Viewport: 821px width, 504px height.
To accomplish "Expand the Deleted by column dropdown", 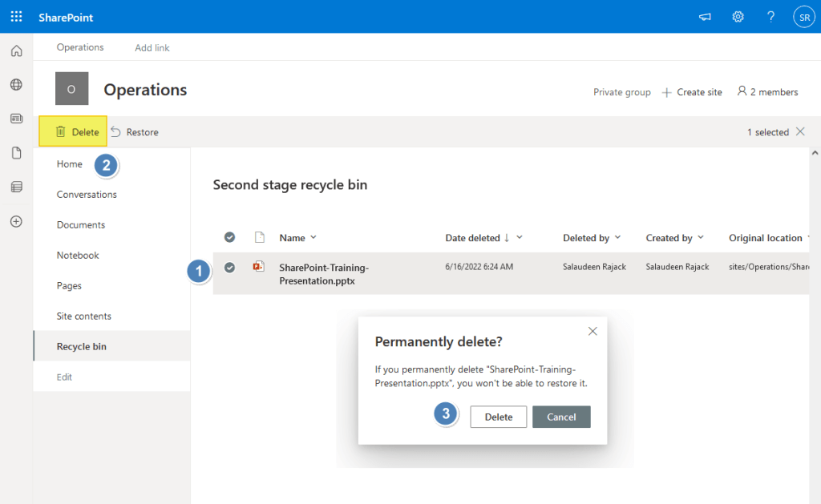I will point(618,237).
